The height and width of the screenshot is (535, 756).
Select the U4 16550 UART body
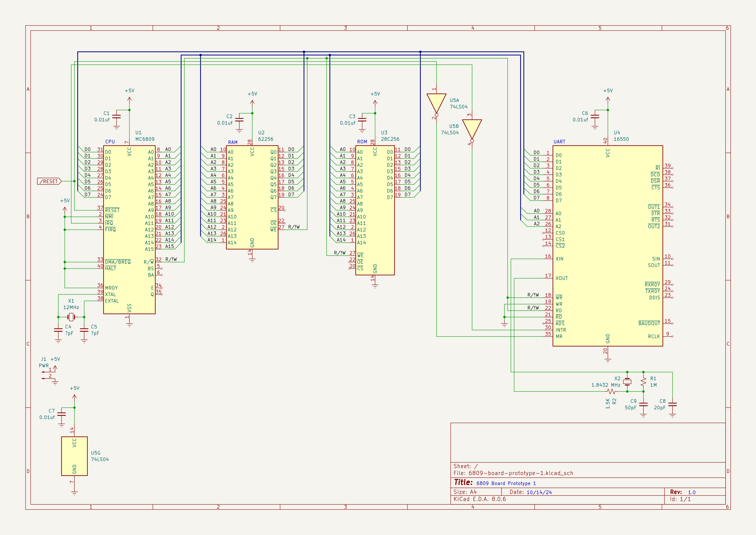point(607,245)
